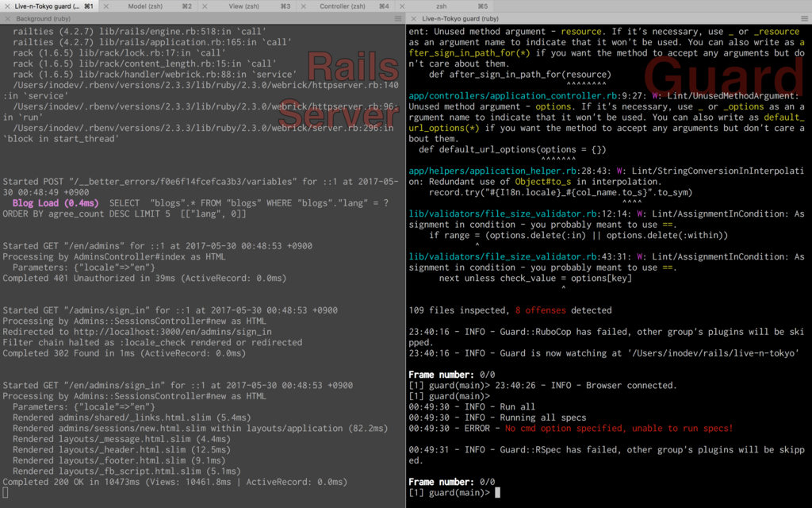Click 'Completed 401 Unauthorized in 39ms' line
Screen dimensions: 812x508
tap(144, 279)
